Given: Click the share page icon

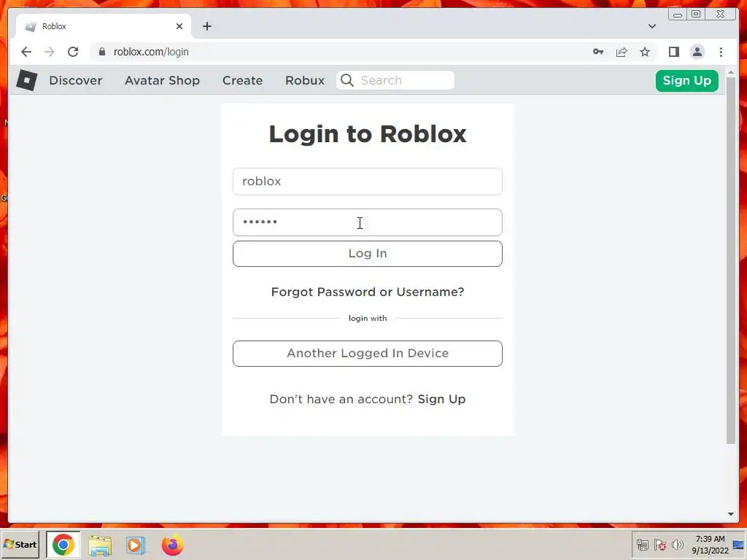Looking at the screenshot, I should click(x=622, y=52).
